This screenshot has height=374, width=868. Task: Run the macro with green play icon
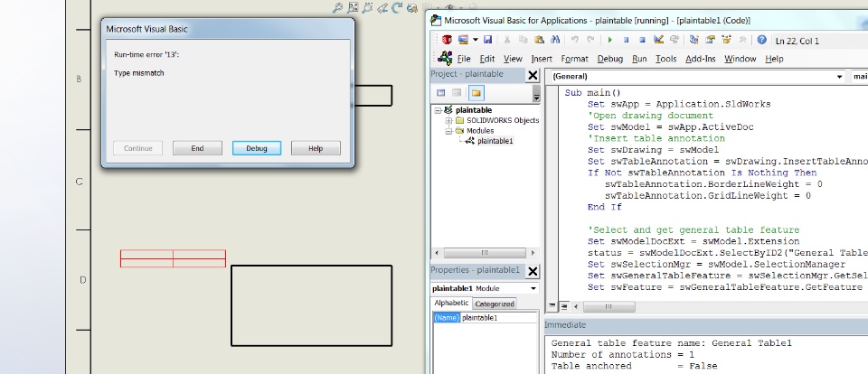[610, 40]
